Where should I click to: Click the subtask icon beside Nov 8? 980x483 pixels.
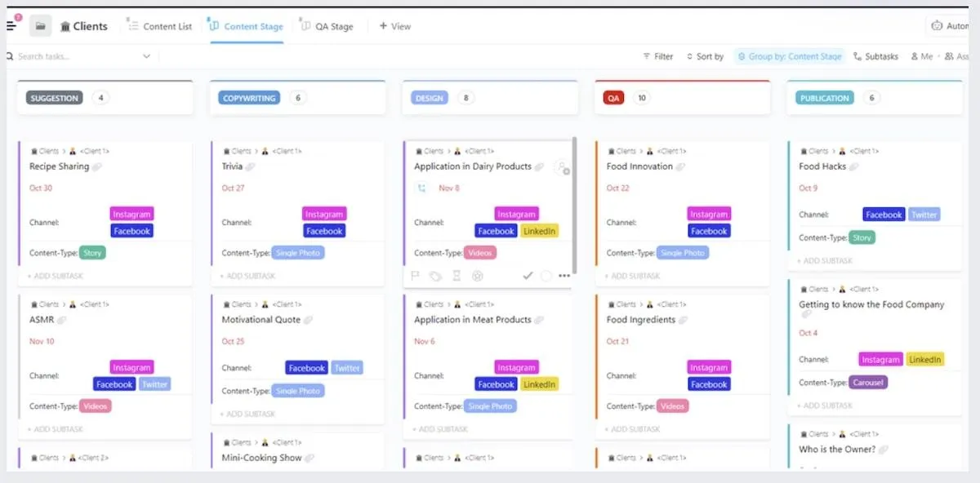click(422, 188)
